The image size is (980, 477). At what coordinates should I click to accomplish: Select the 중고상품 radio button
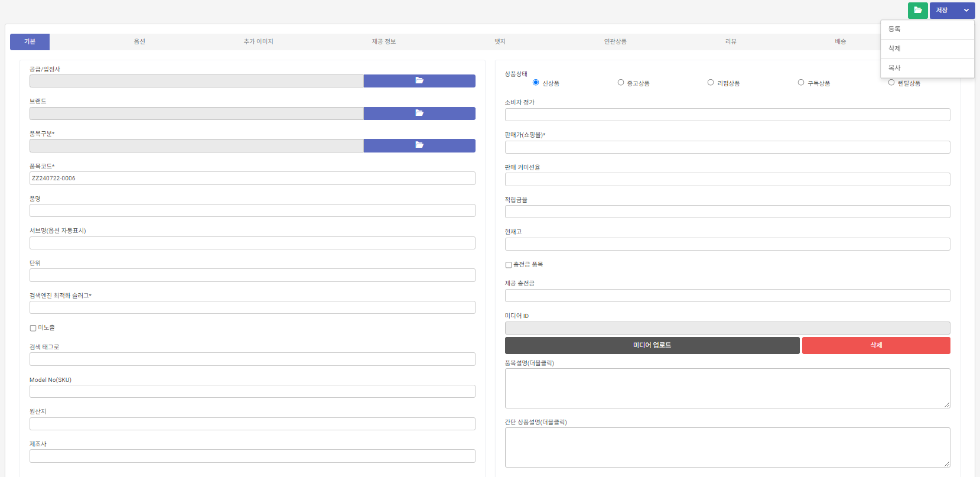pos(621,83)
